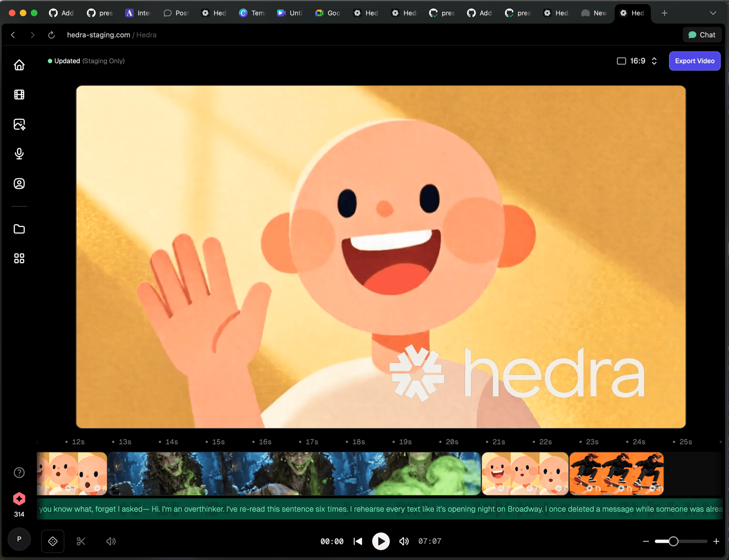Go forward with browser forward arrow
Screen dimensions: 729x560
click(32, 35)
